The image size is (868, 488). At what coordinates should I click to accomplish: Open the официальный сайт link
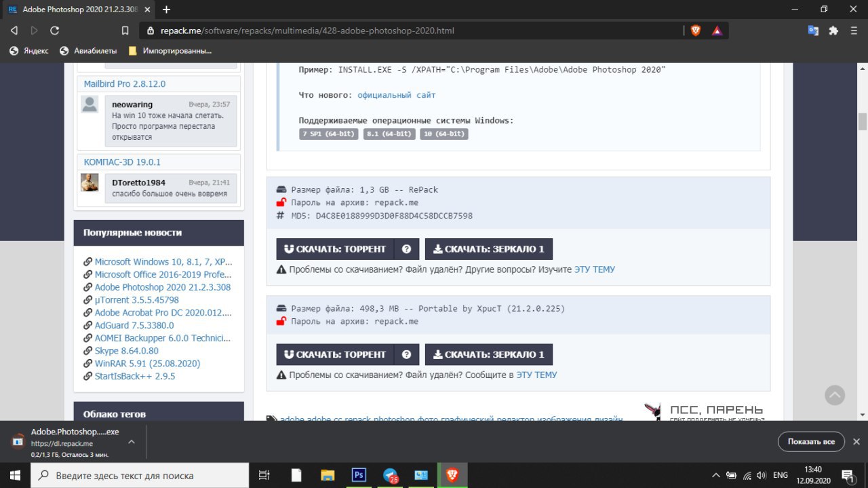[397, 95]
